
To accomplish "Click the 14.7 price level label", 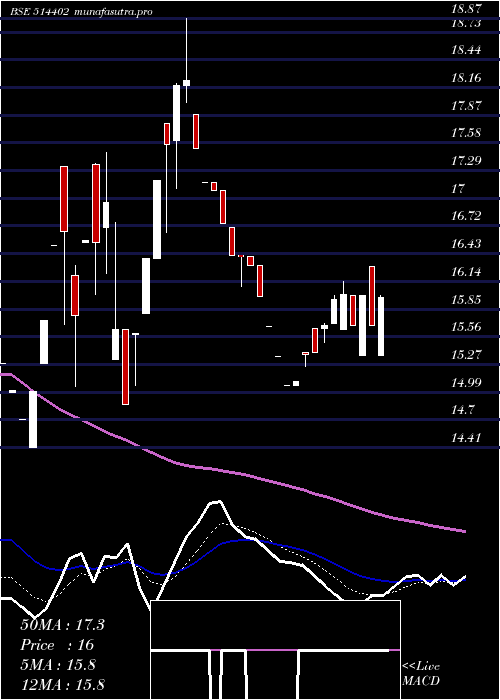I will pyautogui.click(x=462, y=410).
